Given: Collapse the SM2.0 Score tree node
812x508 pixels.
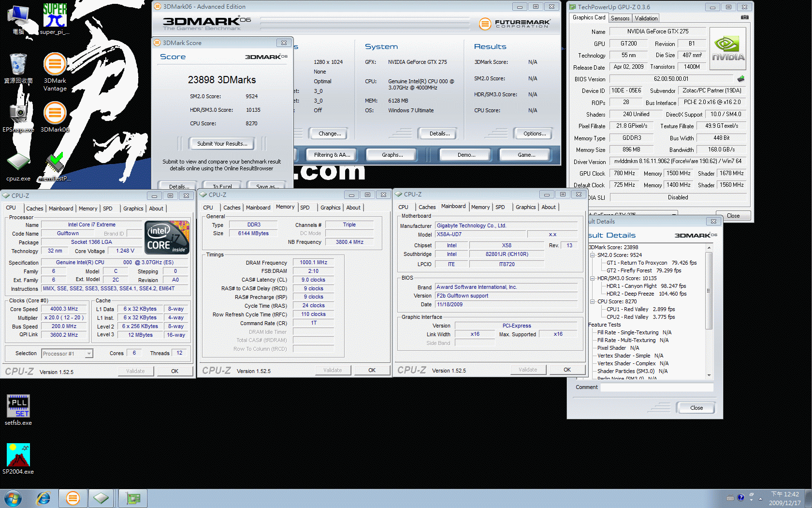Looking at the screenshot, I should pos(592,255).
